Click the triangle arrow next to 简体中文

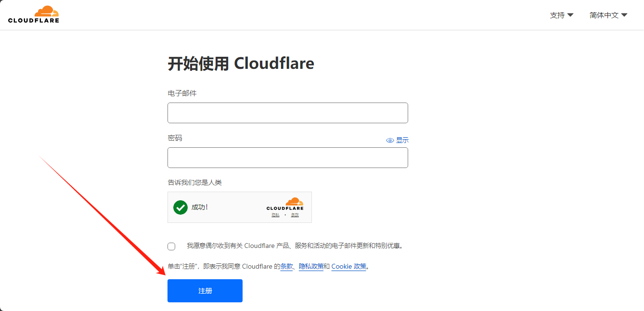624,15
